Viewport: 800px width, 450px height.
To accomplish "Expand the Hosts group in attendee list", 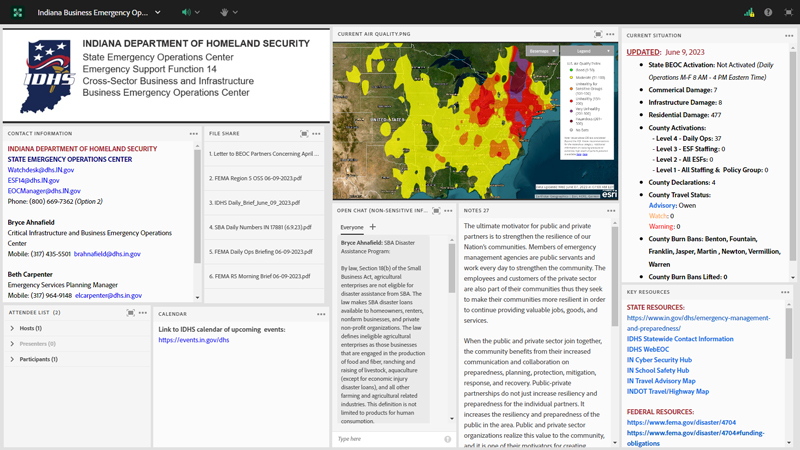I will point(13,328).
